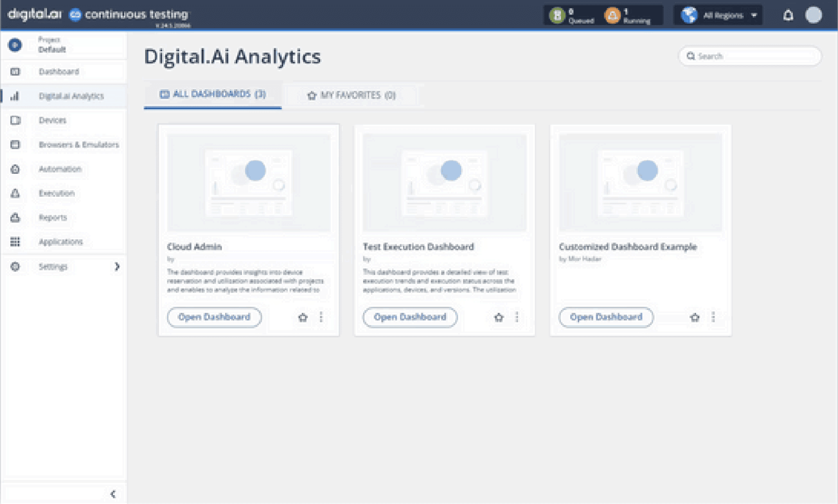Open the Automation section
Viewport: 838px width, 504px height.
click(x=60, y=169)
